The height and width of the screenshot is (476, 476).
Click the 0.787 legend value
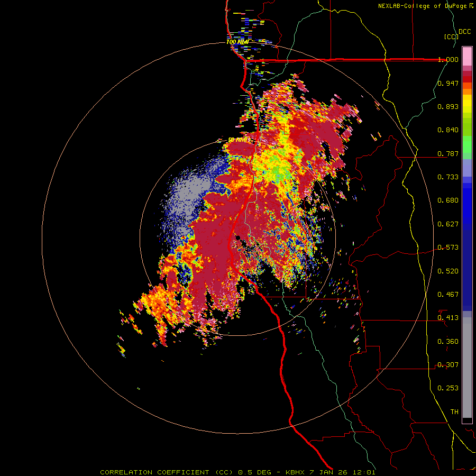point(448,153)
